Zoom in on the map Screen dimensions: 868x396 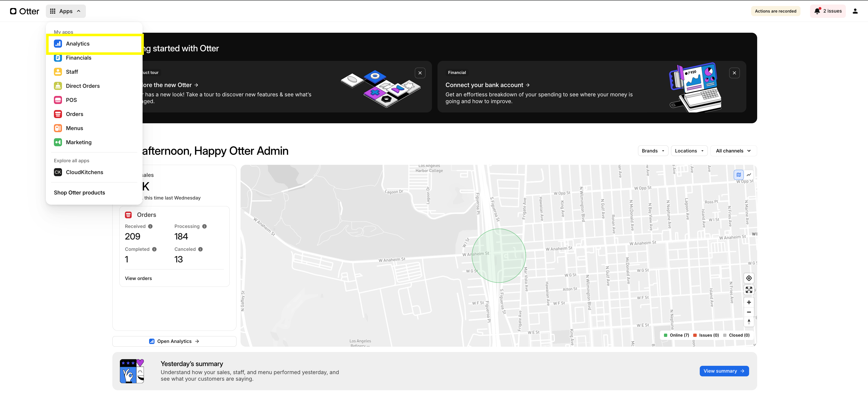[x=748, y=302]
